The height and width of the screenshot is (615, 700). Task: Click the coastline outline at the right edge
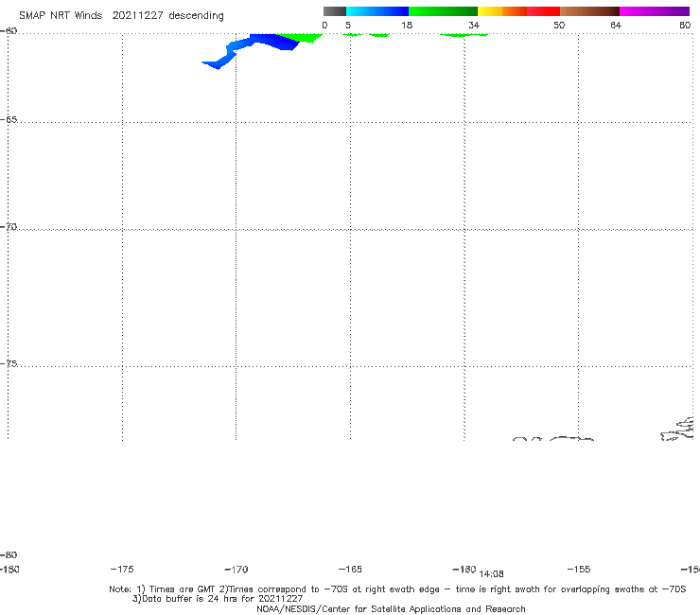click(677, 429)
